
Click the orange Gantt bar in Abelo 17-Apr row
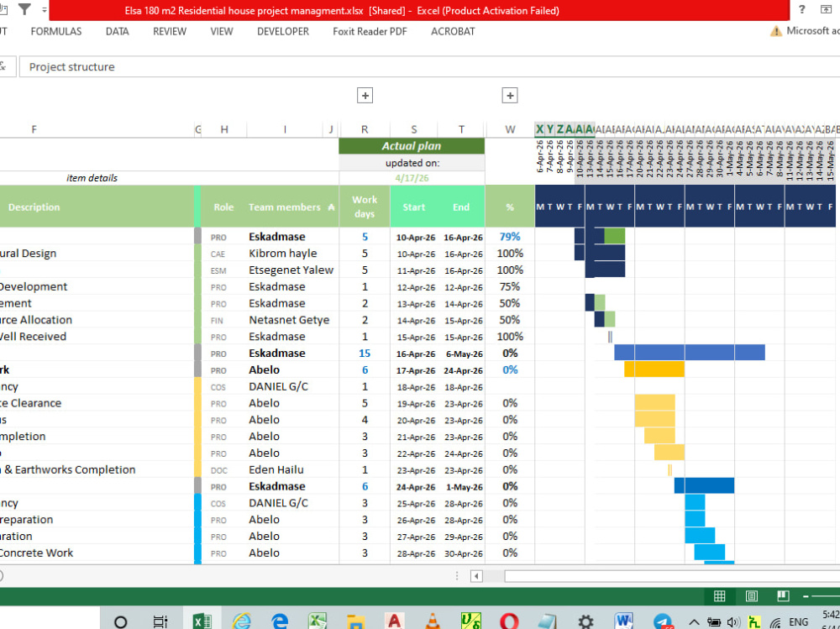point(654,370)
